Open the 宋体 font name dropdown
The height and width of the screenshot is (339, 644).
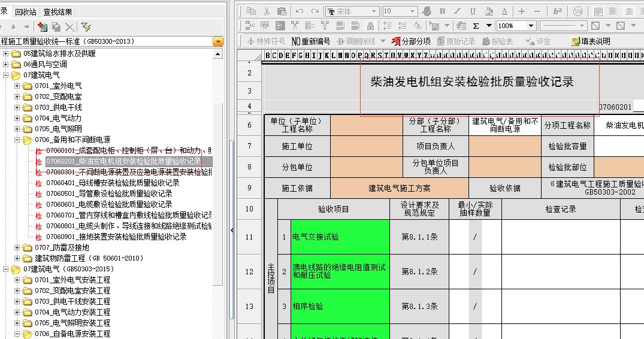pyautogui.click(x=374, y=11)
